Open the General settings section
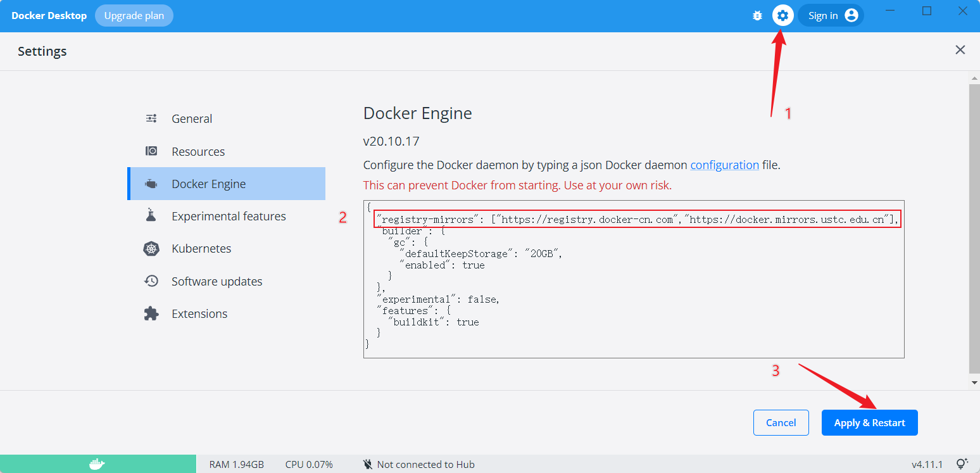This screenshot has width=980, height=473. 226,118
